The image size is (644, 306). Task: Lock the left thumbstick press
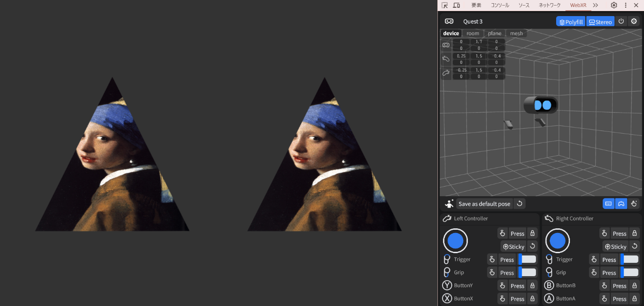coord(532,233)
